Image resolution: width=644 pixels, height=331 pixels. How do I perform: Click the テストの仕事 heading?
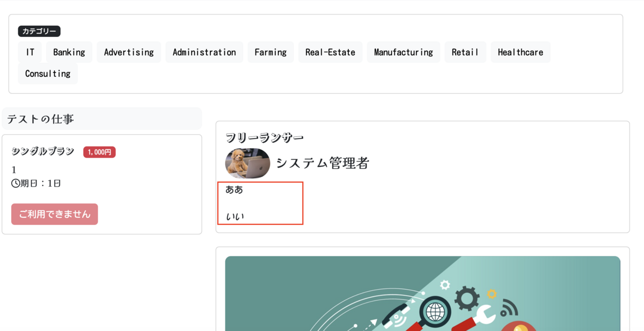click(x=41, y=119)
